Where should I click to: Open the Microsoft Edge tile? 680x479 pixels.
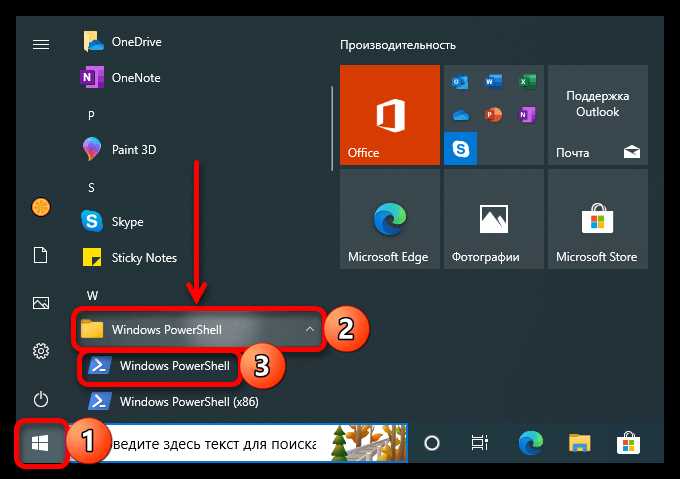[390, 219]
